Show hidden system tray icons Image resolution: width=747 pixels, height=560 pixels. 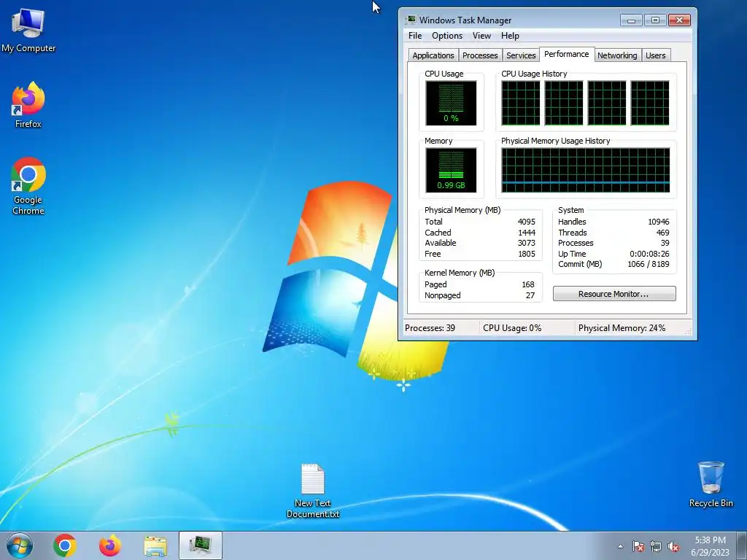620,547
